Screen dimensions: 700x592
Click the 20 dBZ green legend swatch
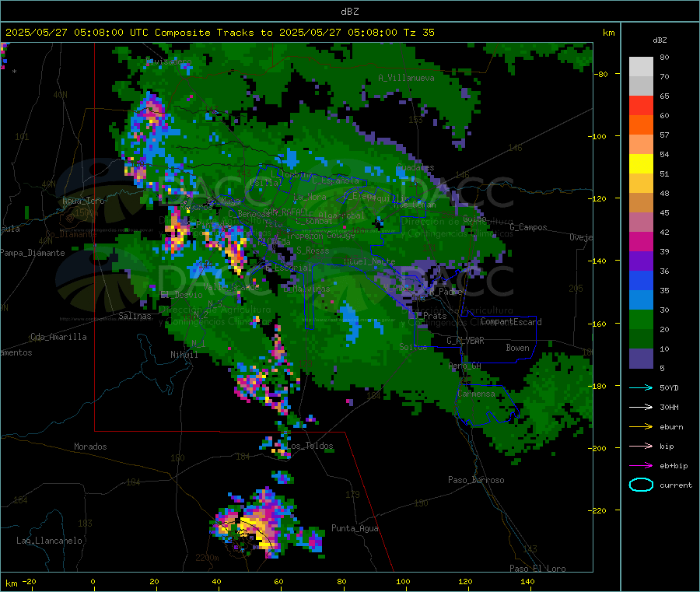coord(641,339)
